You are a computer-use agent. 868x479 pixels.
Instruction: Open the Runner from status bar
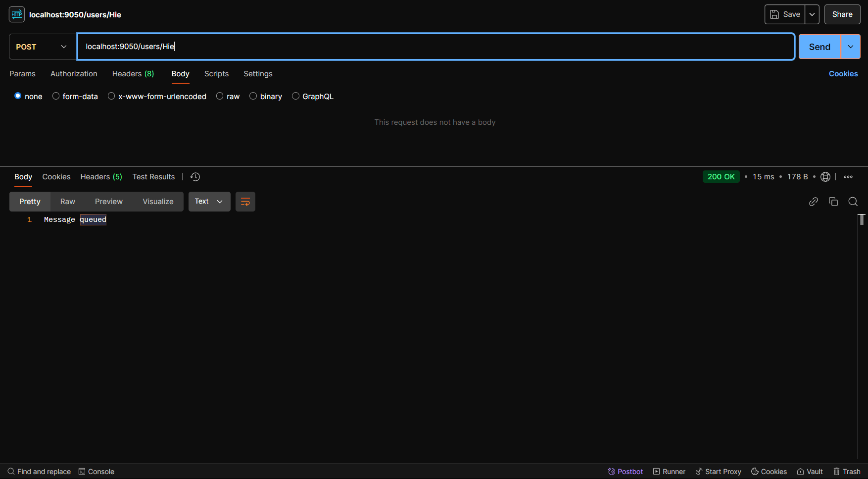pyautogui.click(x=669, y=472)
